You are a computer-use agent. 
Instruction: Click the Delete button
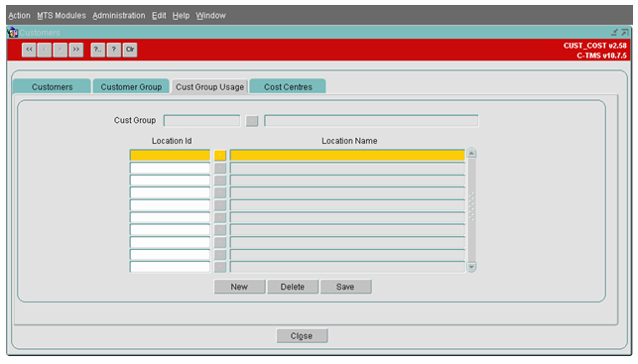coord(292,287)
